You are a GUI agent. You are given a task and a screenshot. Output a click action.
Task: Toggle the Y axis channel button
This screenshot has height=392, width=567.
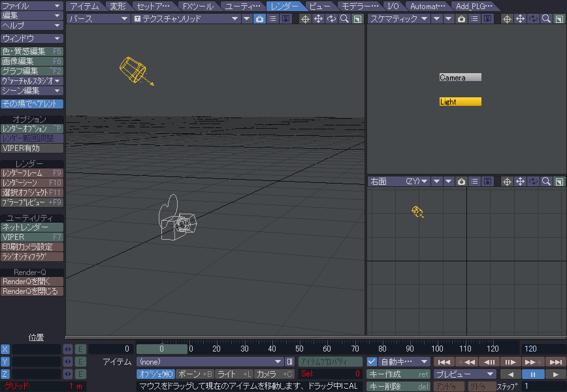coord(5,362)
